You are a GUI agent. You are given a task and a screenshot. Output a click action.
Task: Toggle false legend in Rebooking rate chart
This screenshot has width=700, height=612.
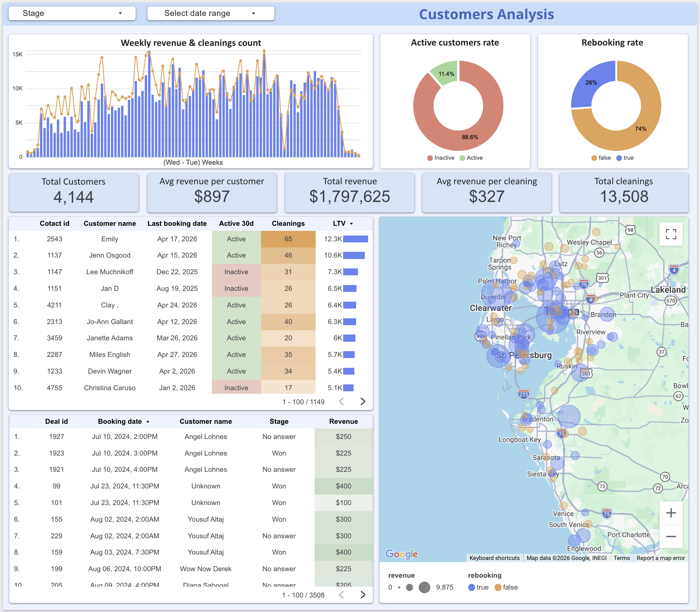click(x=601, y=158)
